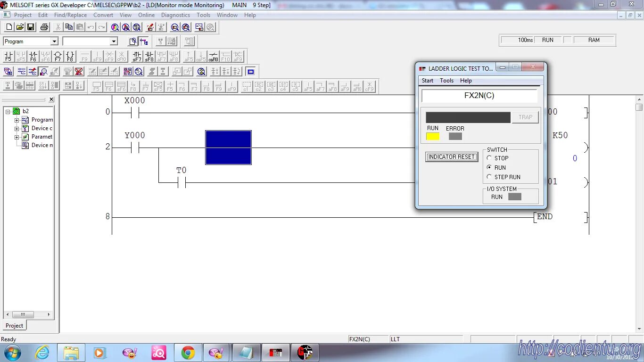The width and height of the screenshot is (644, 362).
Task: Select RUN switch radio button
Action: [489, 167]
